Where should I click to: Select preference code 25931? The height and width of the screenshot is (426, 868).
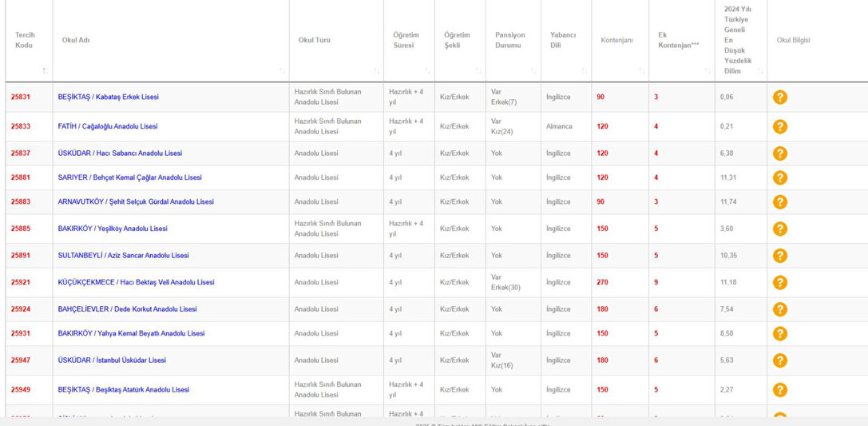pos(21,333)
